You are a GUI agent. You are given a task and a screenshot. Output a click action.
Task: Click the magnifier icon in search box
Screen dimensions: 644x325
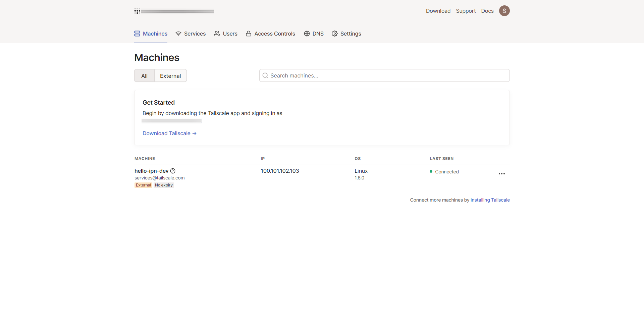click(x=265, y=75)
